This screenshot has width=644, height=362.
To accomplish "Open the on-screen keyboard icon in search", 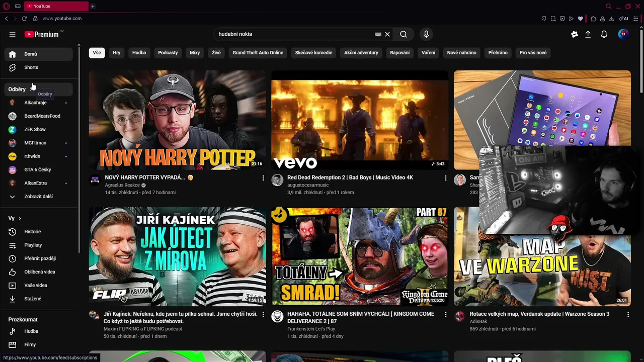I will click(378, 34).
